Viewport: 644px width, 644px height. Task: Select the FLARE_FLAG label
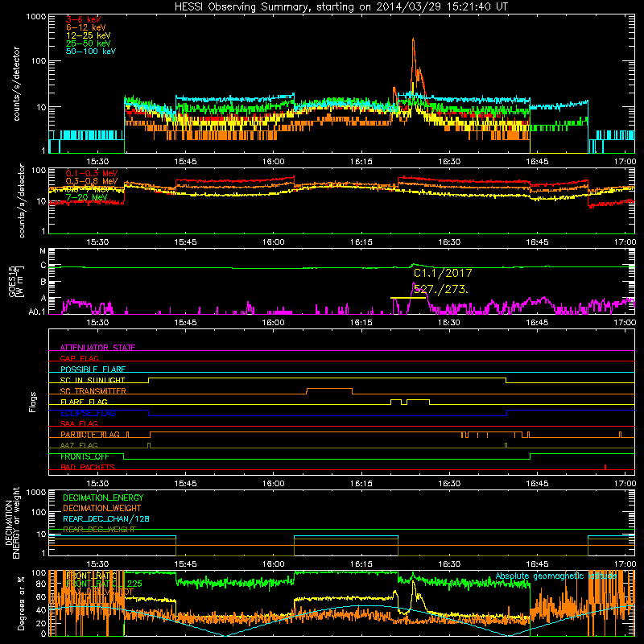84,402
